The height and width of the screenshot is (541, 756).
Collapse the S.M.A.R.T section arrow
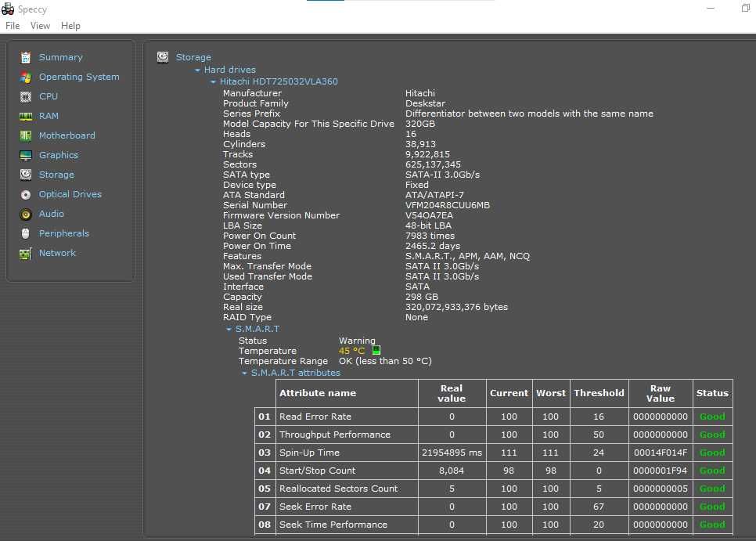coord(229,330)
